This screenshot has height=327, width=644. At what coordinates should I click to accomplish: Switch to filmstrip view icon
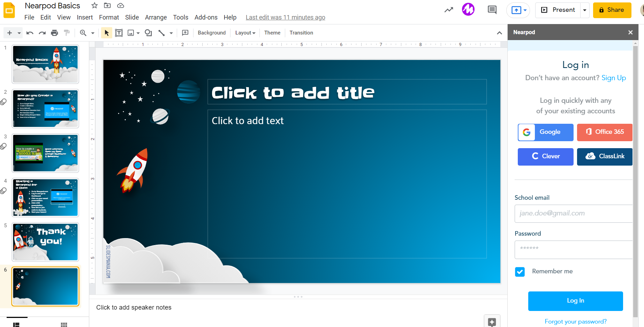[x=16, y=324]
